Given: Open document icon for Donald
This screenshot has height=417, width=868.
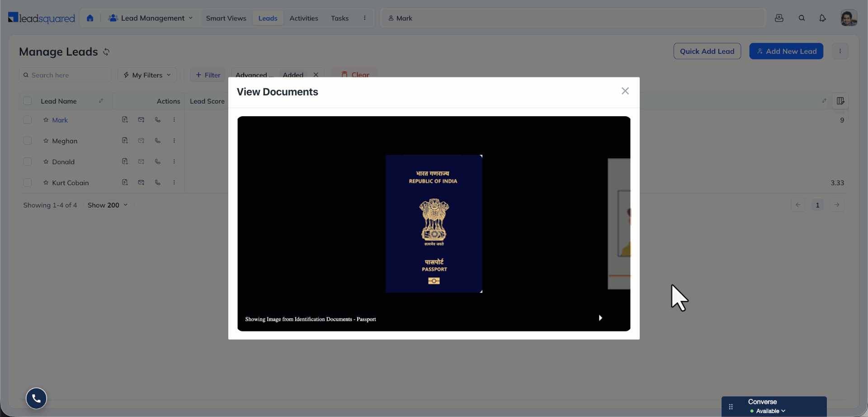Looking at the screenshot, I should coord(125,161).
